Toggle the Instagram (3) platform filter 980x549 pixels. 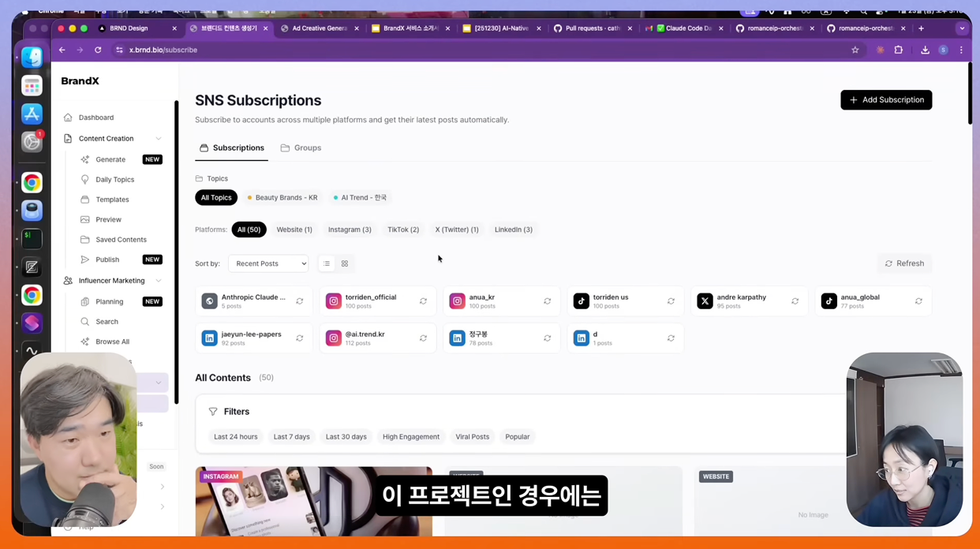(x=350, y=230)
